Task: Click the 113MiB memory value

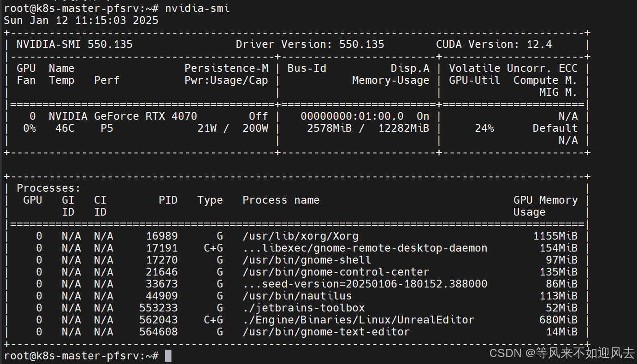Action: [559, 296]
